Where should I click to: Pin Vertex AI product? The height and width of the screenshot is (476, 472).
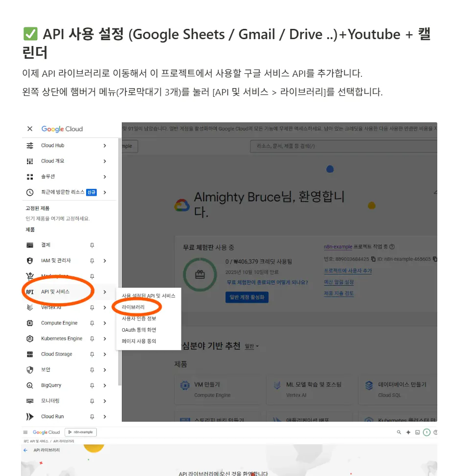[92, 308]
